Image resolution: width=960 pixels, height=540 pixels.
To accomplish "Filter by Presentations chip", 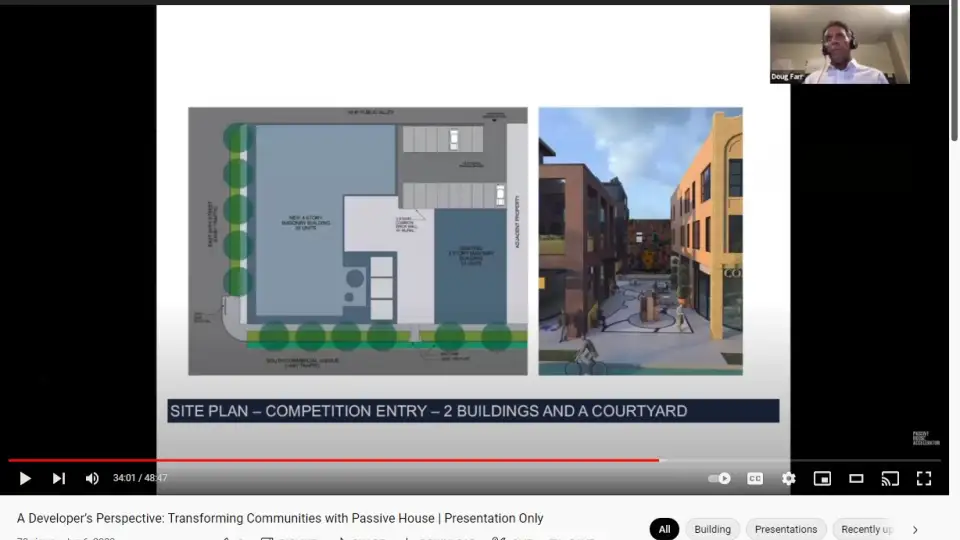I will pyautogui.click(x=785, y=529).
